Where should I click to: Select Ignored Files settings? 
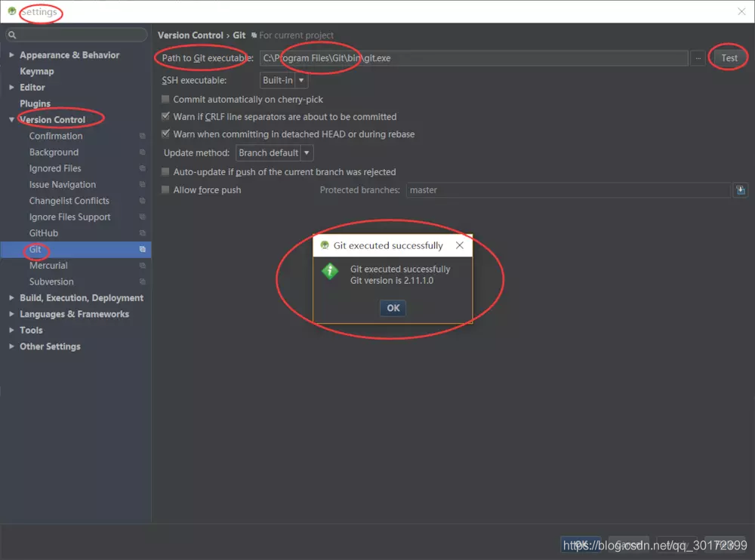click(x=55, y=168)
